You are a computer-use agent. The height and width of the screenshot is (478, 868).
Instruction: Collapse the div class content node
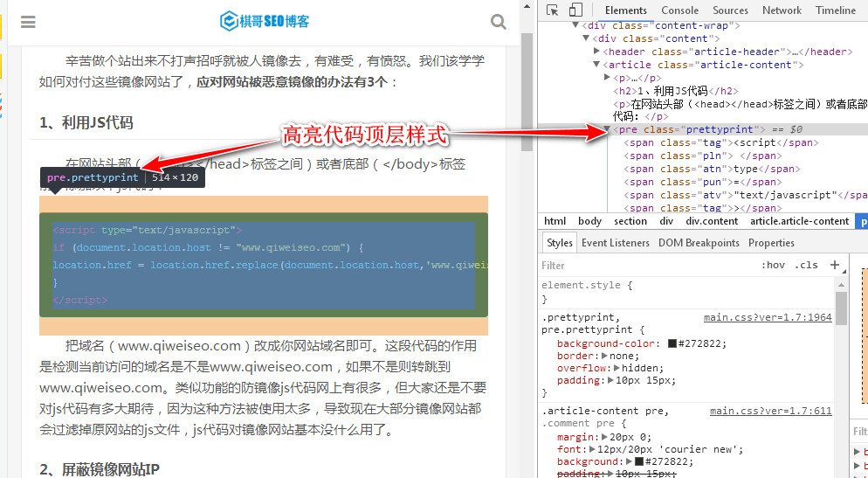tap(586, 38)
